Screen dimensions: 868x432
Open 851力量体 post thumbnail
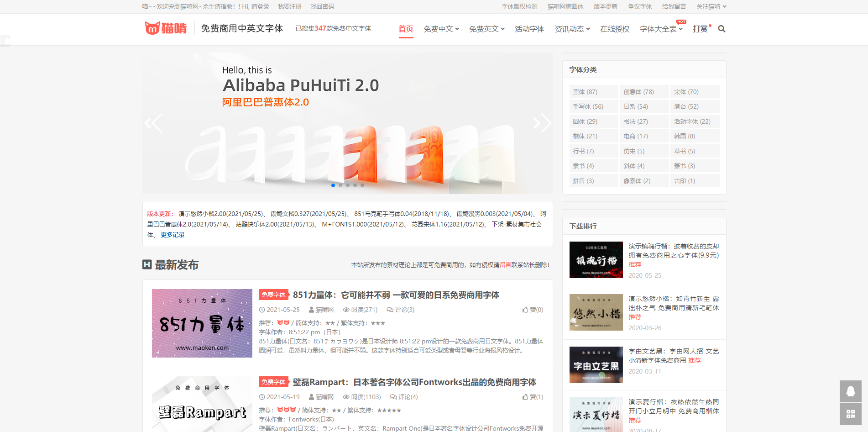coord(202,323)
